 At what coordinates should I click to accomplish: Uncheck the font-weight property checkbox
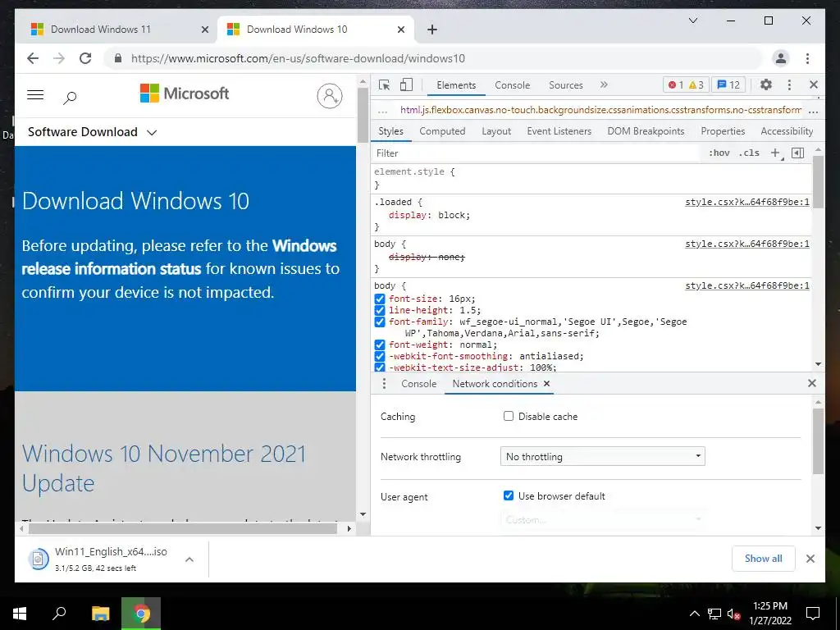380,345
